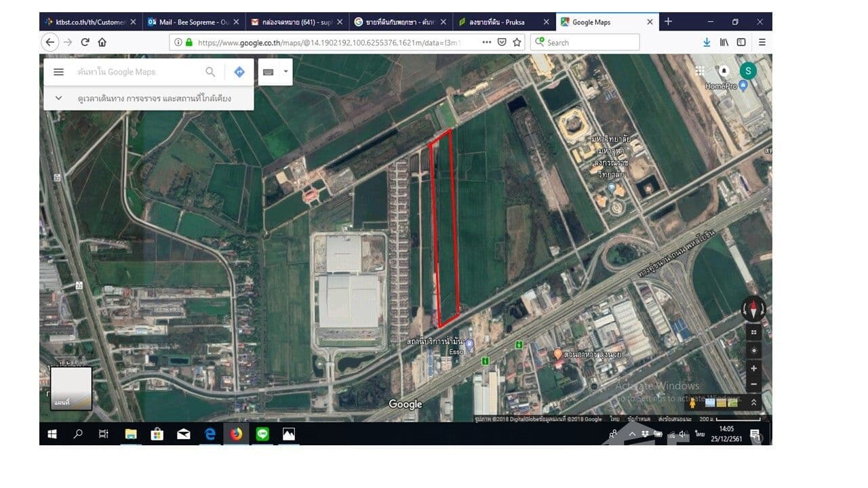Zoom out with the minus button

point(753,384)
